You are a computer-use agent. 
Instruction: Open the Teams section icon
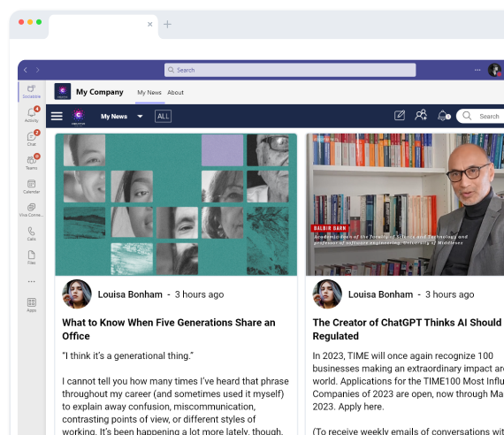tap(32, 162)
